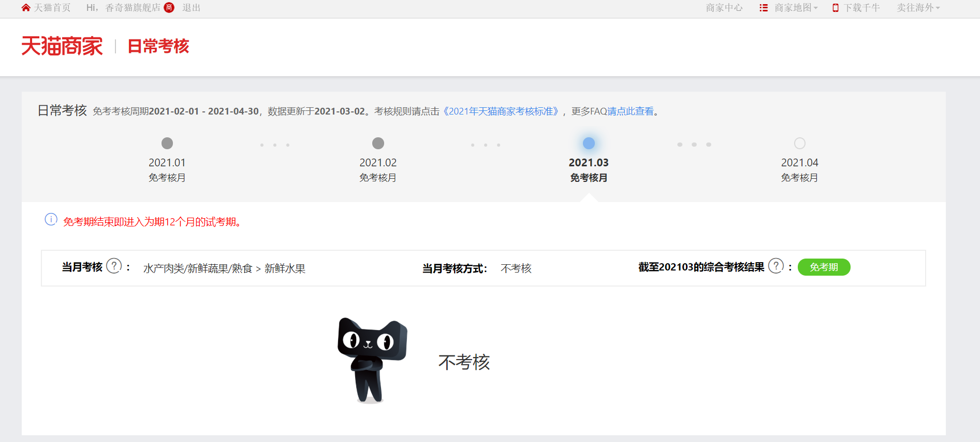
Task: Click the black Tmall cat mascot
Action: click(372, 360)
